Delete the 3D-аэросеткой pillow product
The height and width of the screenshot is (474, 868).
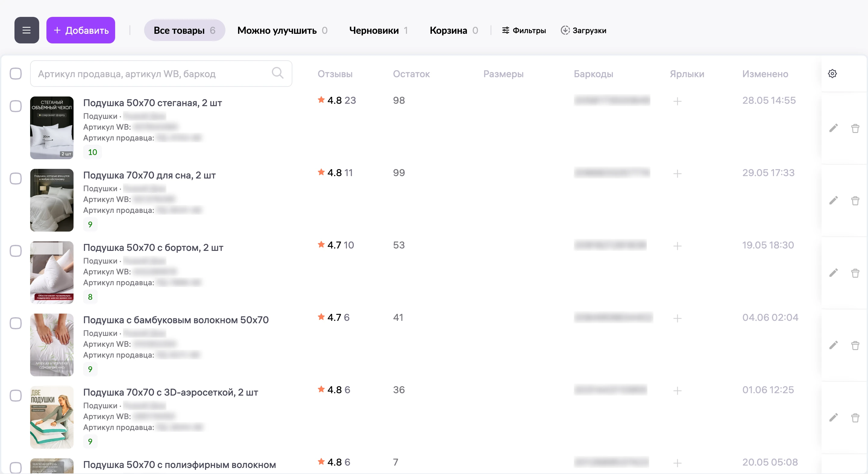pos(855,418)
